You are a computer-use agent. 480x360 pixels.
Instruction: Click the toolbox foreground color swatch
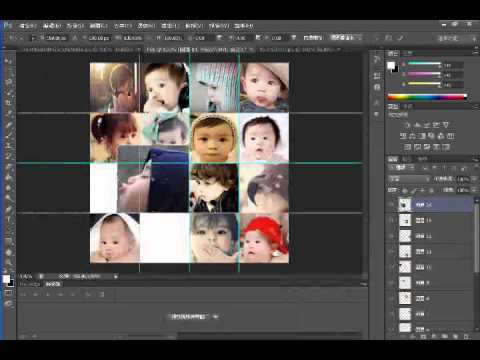[6, 279]
